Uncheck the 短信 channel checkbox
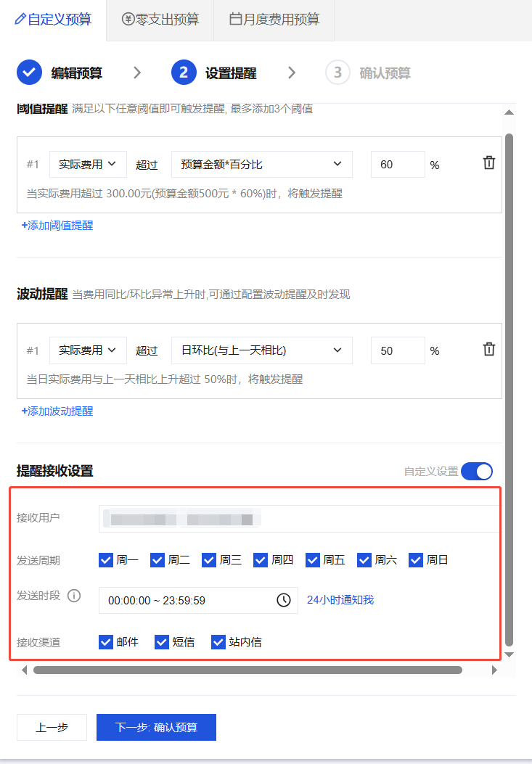The image size is (532, 764). coord(161,641)
